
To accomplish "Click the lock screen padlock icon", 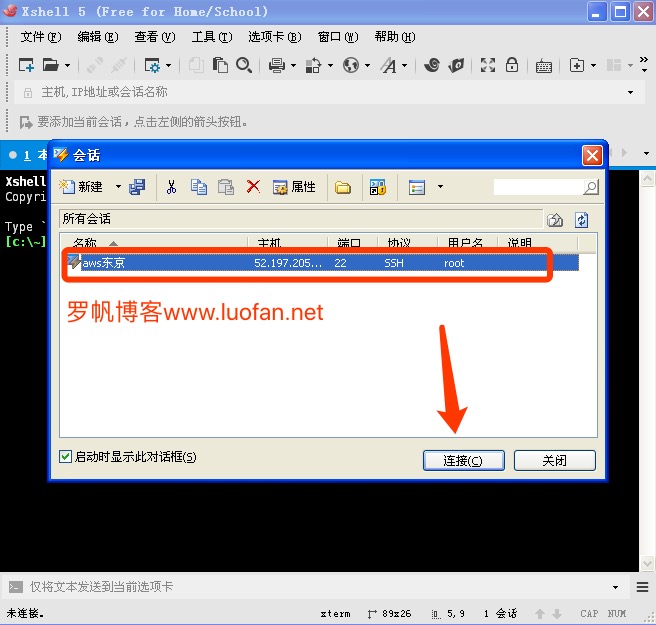I will tap(512, 65).
